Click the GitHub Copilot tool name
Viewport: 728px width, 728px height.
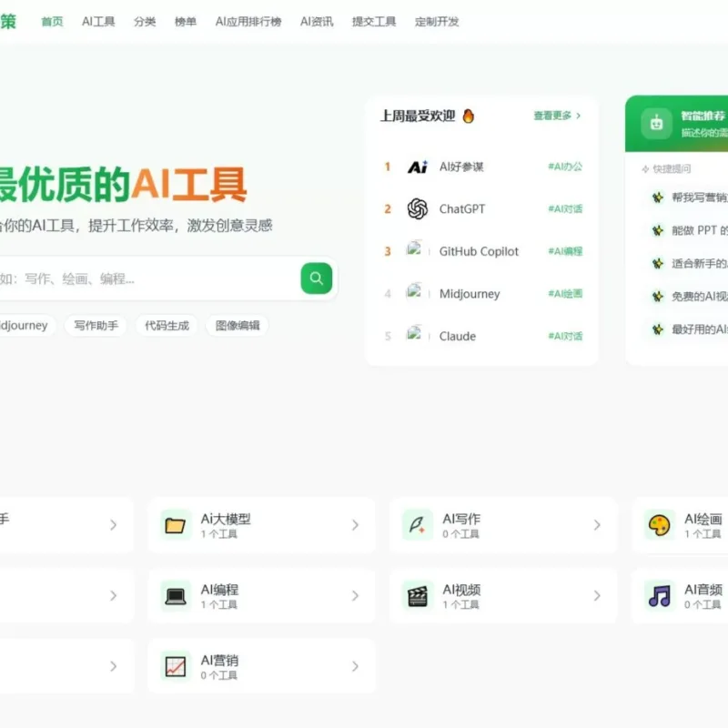pyautogui.click(x=479, y=251)
